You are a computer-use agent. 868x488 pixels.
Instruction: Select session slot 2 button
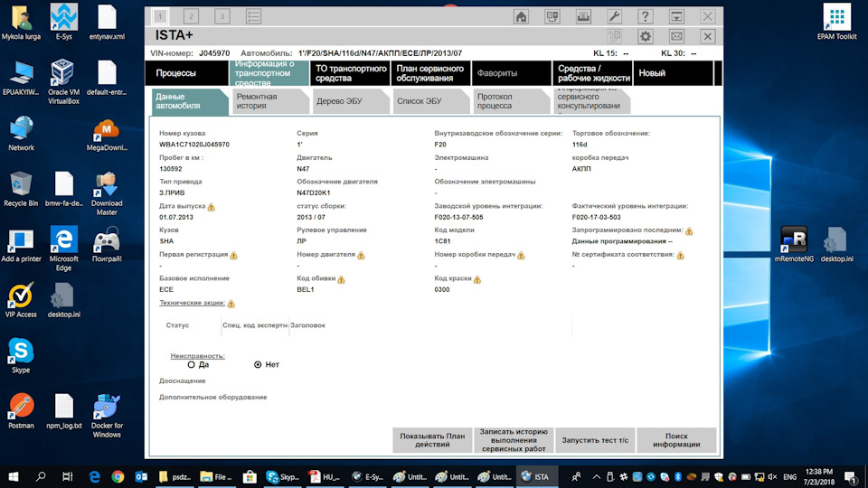191,16
